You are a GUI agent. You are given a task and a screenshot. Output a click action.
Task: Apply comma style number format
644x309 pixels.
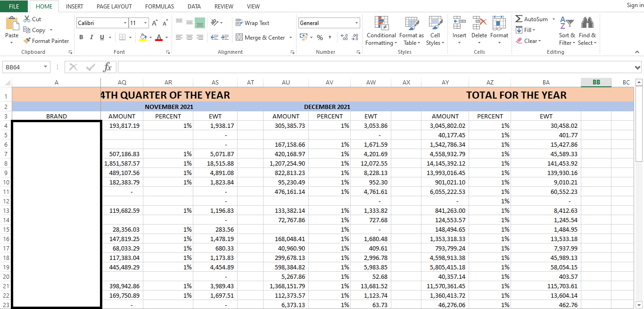coord(330,37)
